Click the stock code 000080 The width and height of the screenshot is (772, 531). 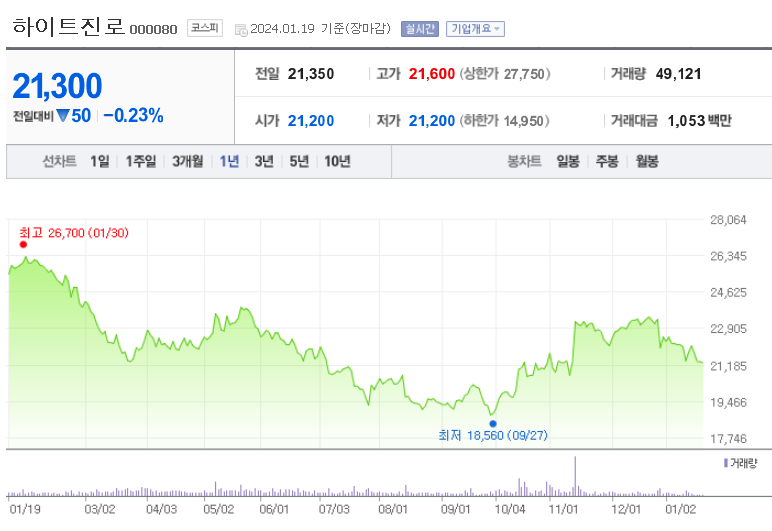[x=153, y=30]
